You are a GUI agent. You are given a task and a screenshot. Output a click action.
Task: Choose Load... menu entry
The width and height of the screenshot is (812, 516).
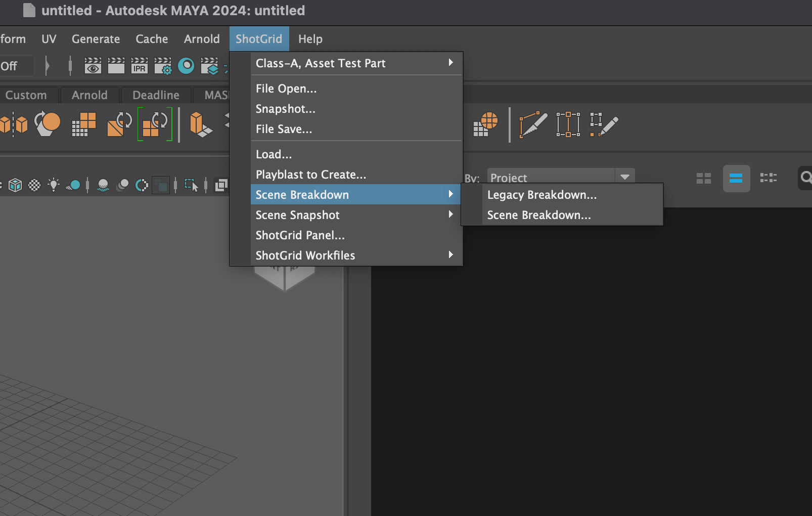[356, 154]
